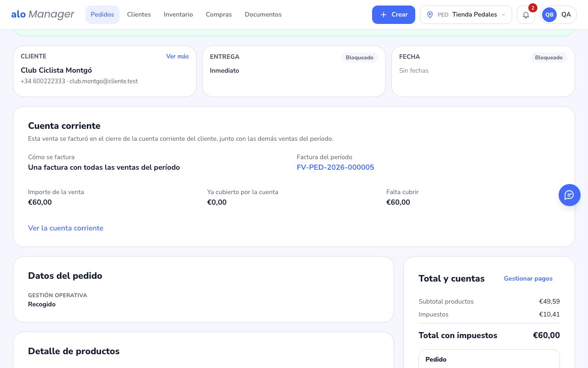Screen dimensions: 588x368
Task: Click the Inmediato delivery value
Action: pos(225,71)
